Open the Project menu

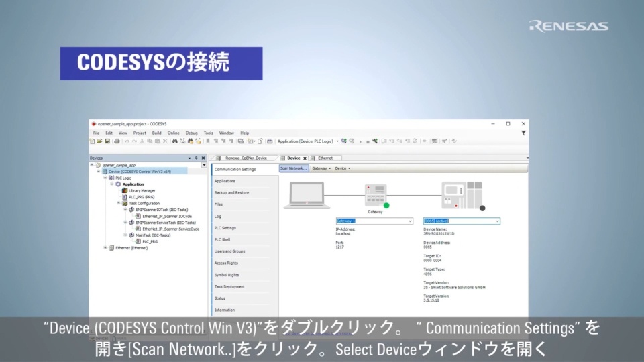tap(140, 133)
